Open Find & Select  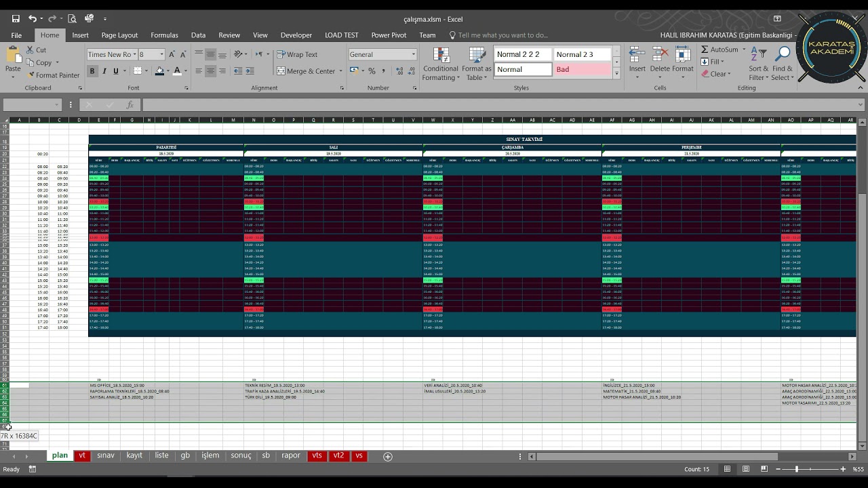point(782,64)
